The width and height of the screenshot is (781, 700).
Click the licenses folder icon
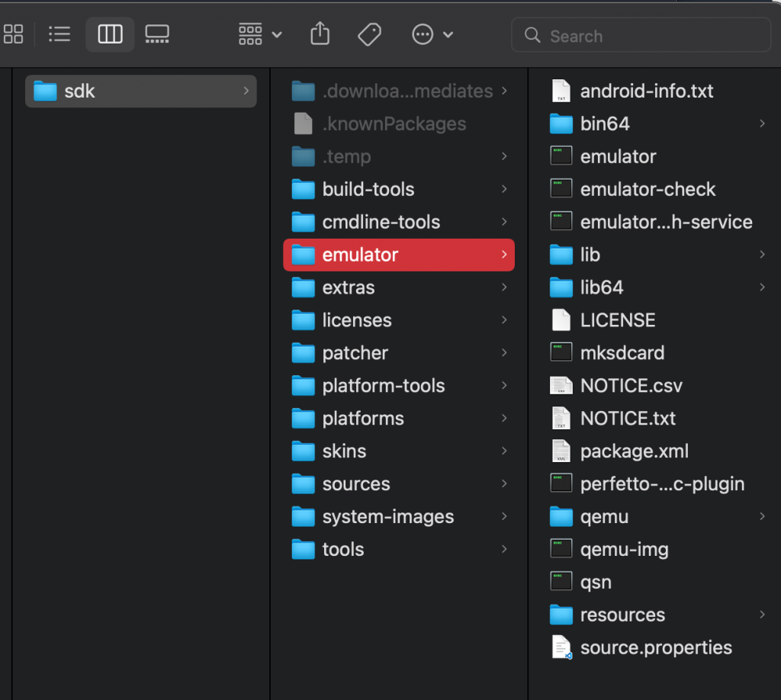(x=303, y=320)
